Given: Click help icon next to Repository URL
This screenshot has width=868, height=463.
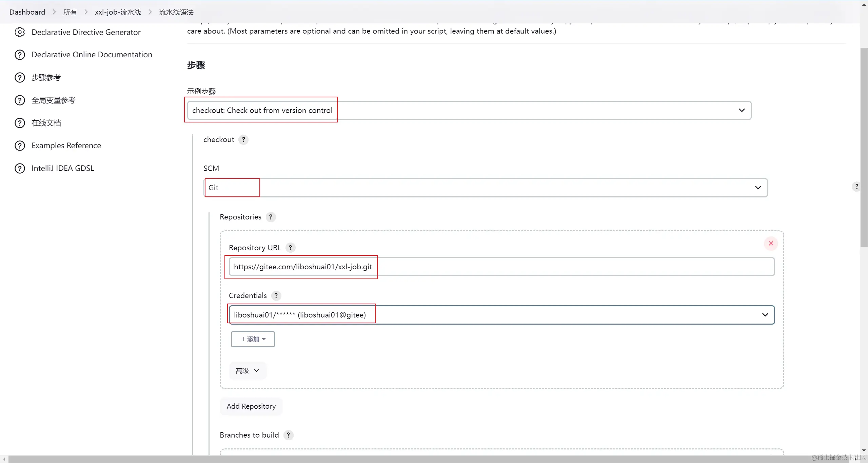Looking at the screenshot, I should (x=290, y=248).
